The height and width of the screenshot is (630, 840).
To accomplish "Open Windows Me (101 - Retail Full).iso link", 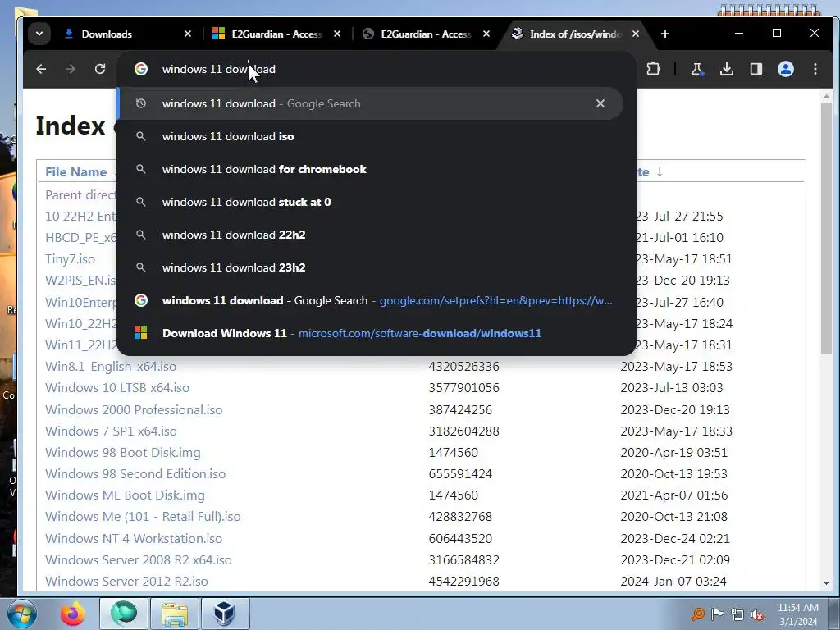I will tap(143, 517).
